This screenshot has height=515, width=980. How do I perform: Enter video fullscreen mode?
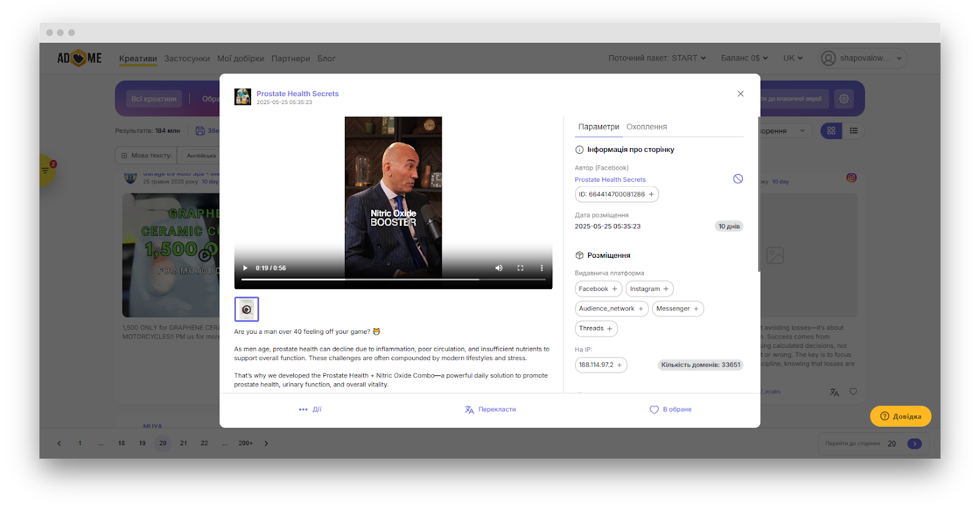[x=520, y=268]
